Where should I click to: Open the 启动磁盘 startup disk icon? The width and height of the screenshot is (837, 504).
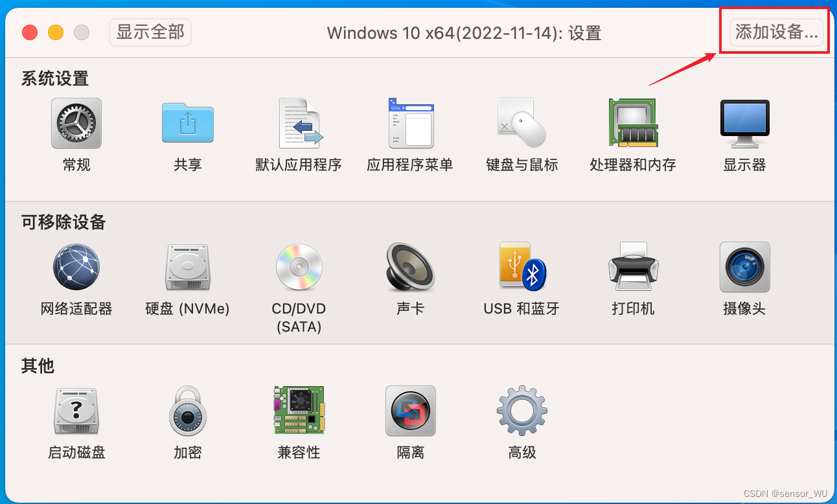pos(76,411)
